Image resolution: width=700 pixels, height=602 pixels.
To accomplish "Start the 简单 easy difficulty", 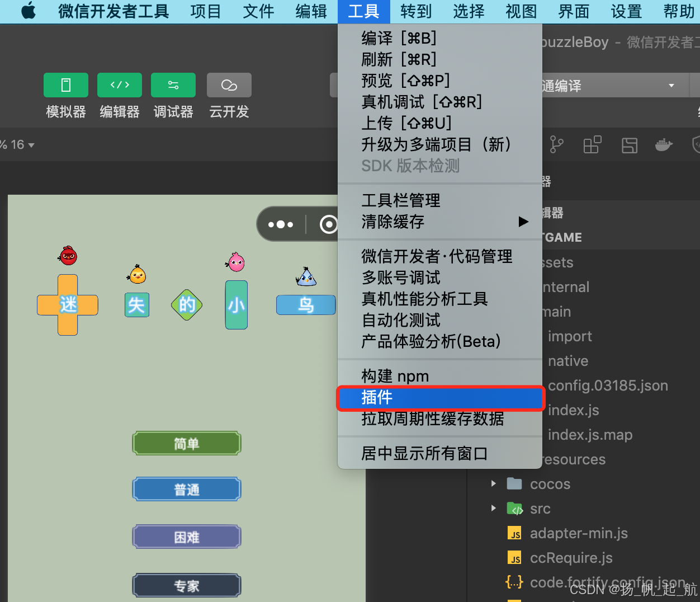I will [x=187, y=444].
